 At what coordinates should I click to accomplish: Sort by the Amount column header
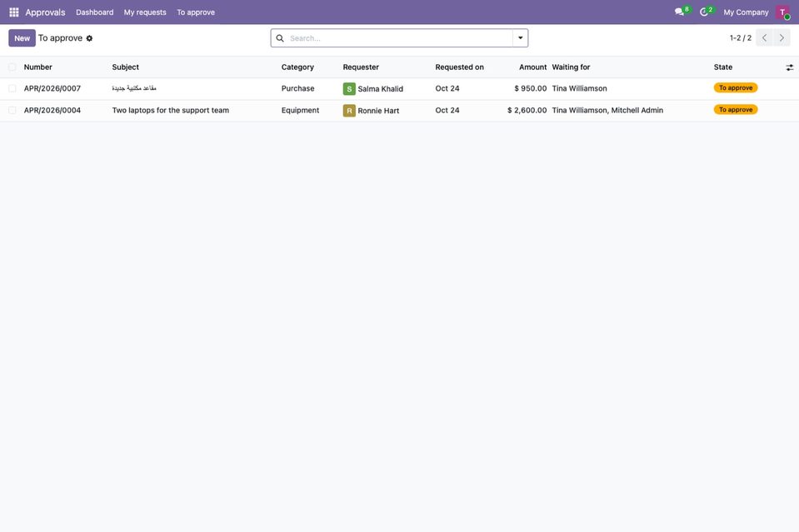532,67
